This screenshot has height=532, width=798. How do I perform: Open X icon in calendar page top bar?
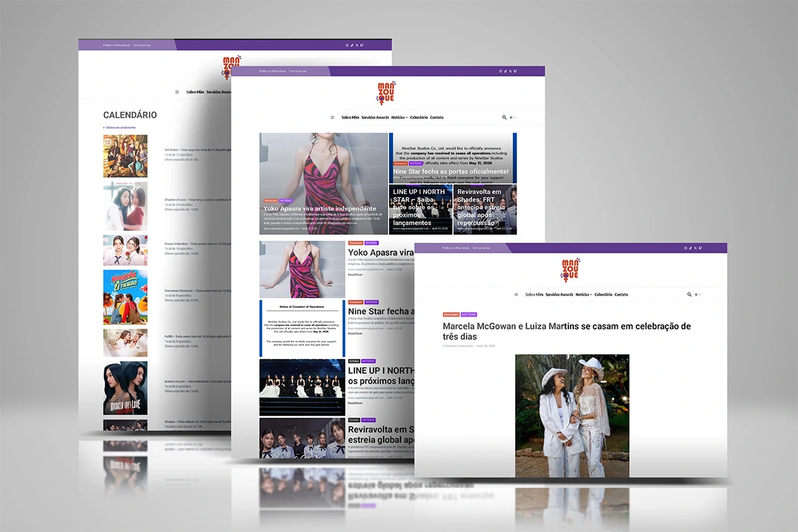pos(357,45)
